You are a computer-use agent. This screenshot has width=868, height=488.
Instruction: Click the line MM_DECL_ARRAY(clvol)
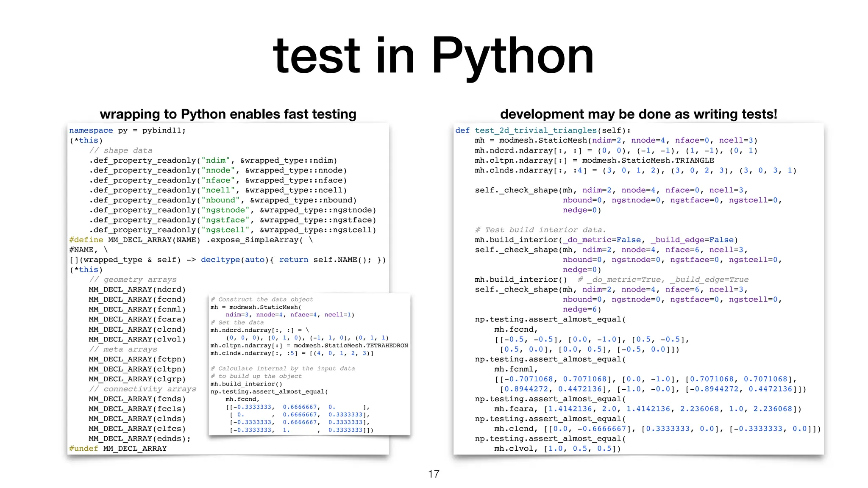pyautogui.click(x=137, y=339)
